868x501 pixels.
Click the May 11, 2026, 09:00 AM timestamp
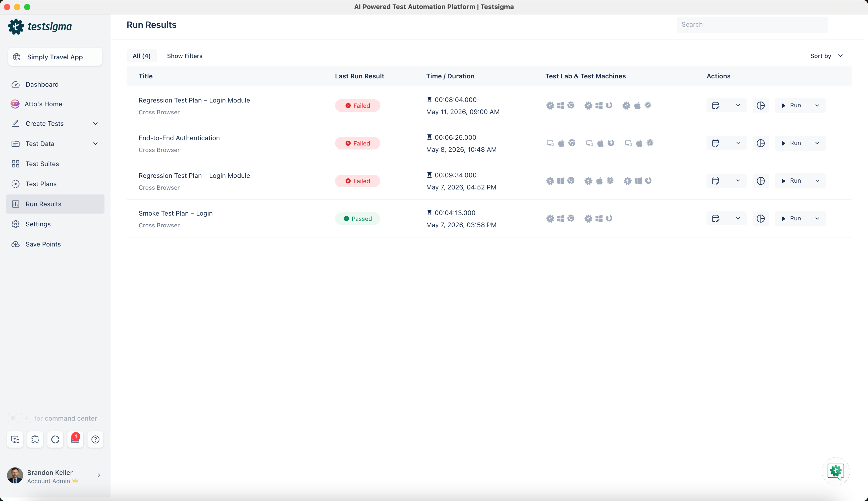tap(463, 112)
